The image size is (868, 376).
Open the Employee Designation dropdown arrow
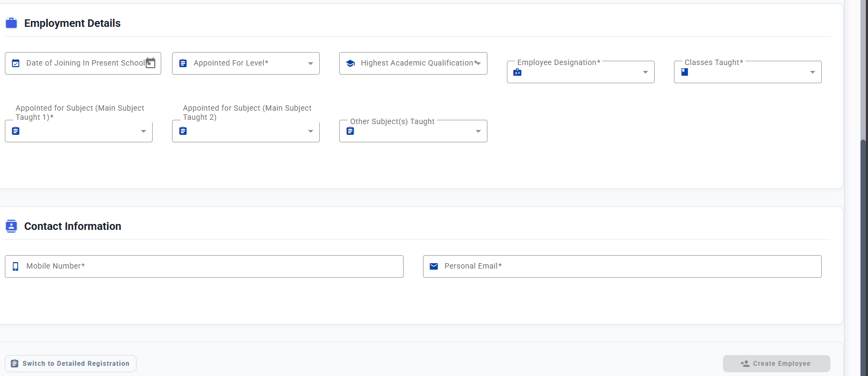click(645, 72)
